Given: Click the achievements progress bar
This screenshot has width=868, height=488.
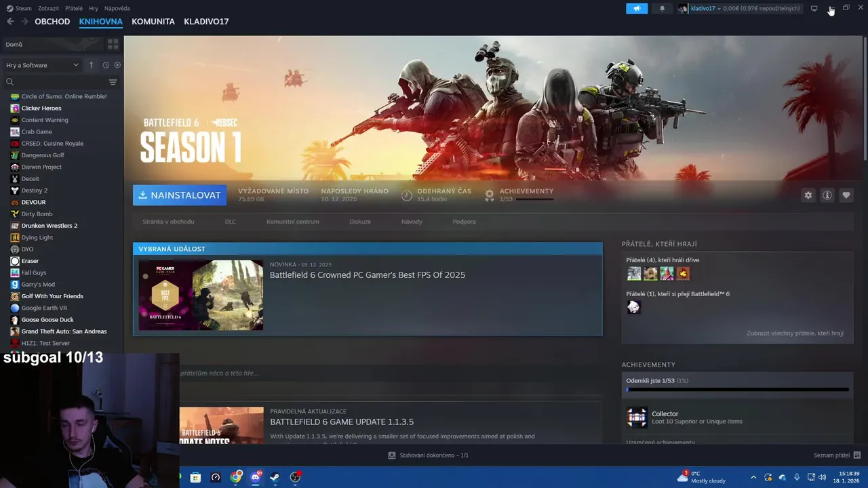Looking at the screenshot, I should pyautogui.click(x=737, y=390).
